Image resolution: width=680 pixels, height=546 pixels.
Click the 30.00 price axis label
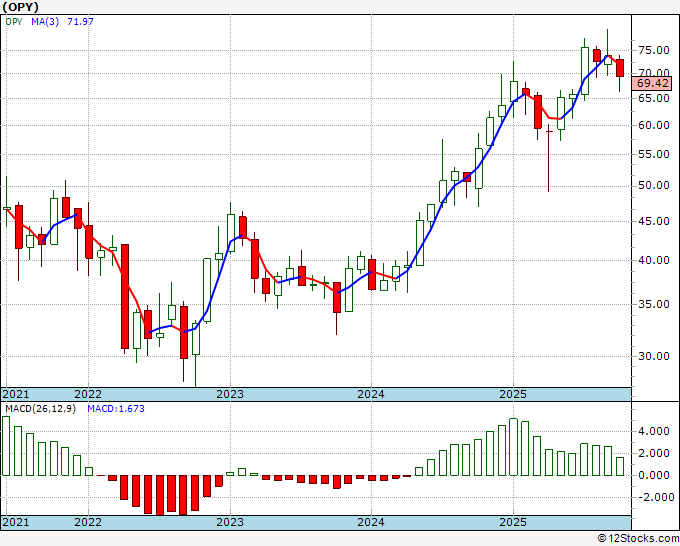click(654, 356)
